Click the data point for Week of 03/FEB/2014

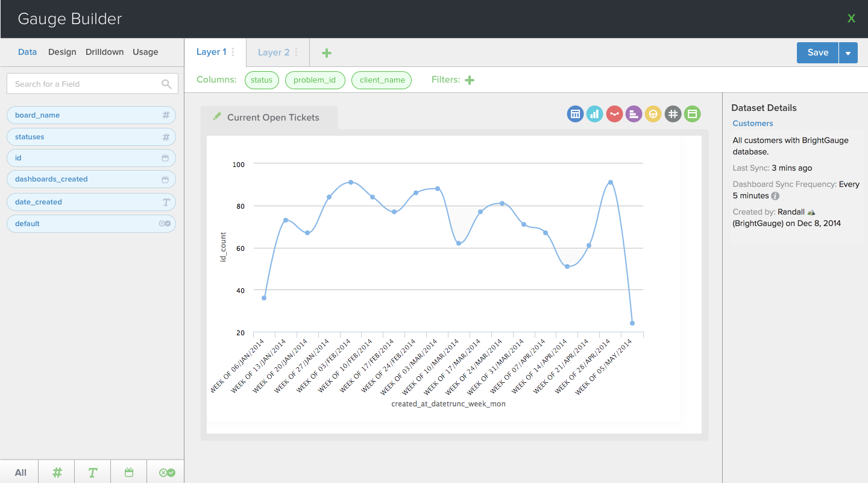351,182
